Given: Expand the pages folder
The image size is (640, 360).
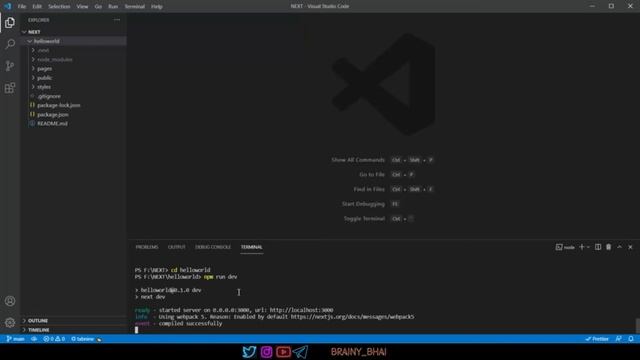Looking at the screenshot, I should tap(73, 69).
